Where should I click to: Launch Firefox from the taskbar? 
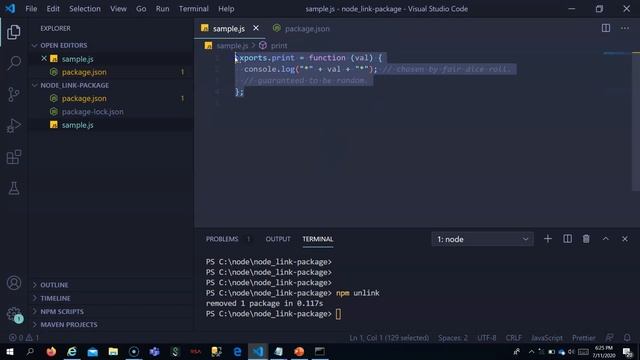click(x=51, y=351)
